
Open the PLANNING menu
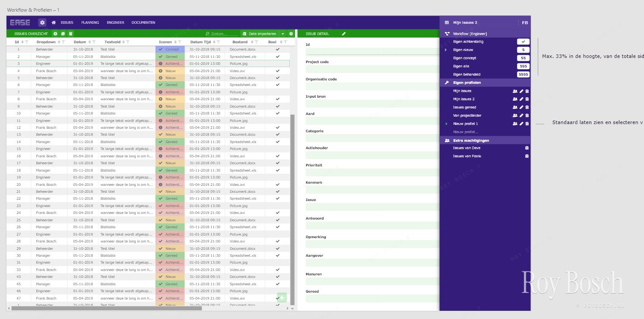pos(90,22)
